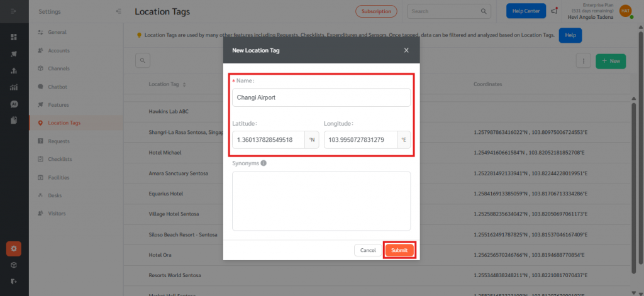Click the HAT user avatar
The width and height of the screenshot is (644, 296).
tap(625, 11)
